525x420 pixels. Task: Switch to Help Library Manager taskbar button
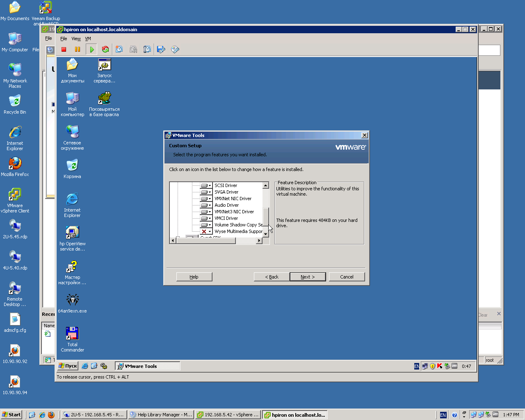(x=161, y=415)
